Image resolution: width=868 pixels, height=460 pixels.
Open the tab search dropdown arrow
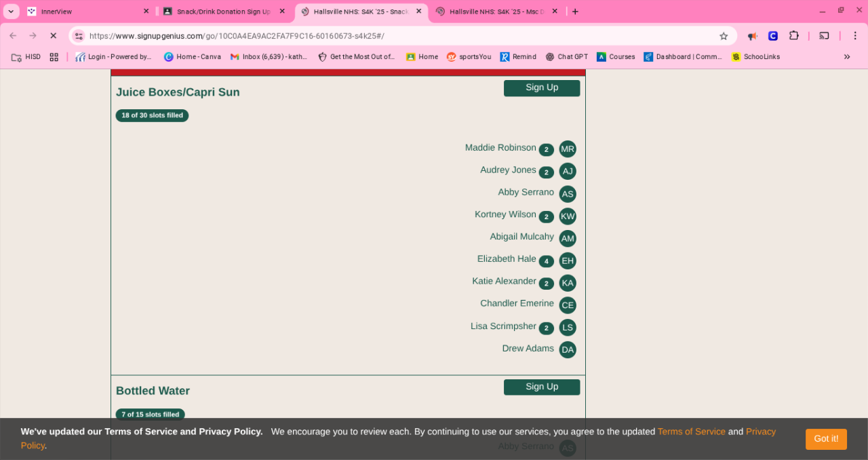[x=11, y=12]
